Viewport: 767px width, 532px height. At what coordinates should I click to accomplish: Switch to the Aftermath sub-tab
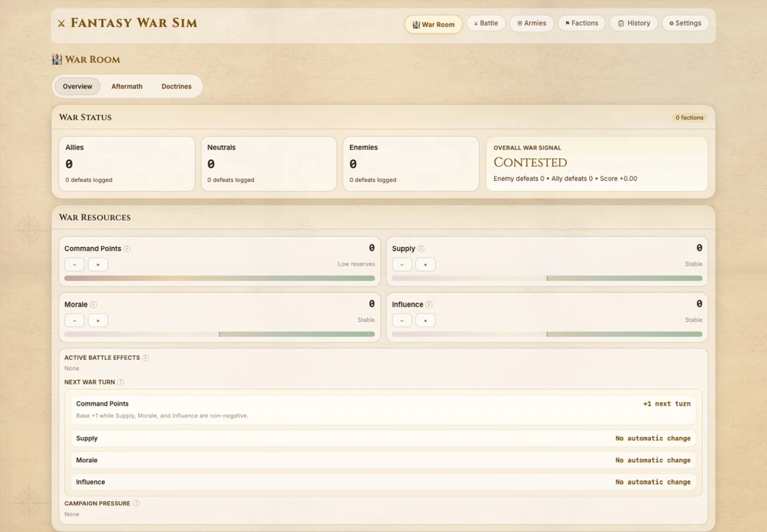[x=127, y=86]
